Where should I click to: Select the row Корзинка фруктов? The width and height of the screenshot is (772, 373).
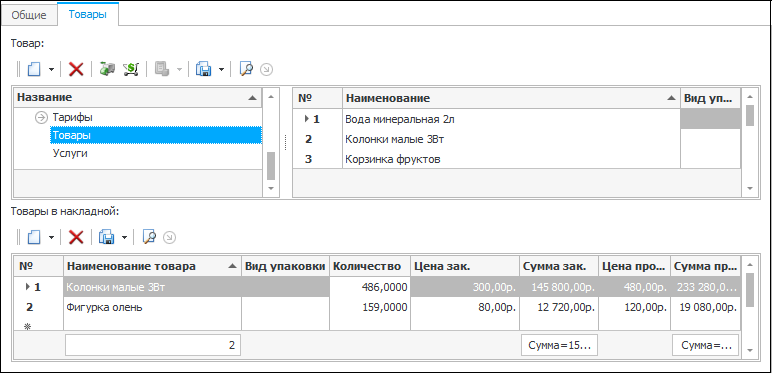516,159
